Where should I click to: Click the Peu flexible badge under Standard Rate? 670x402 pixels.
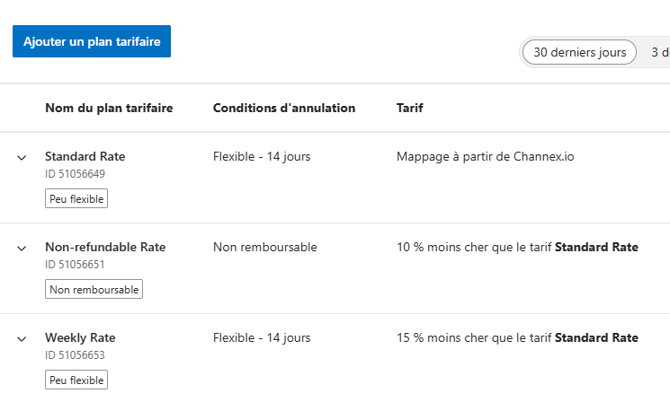76,199
